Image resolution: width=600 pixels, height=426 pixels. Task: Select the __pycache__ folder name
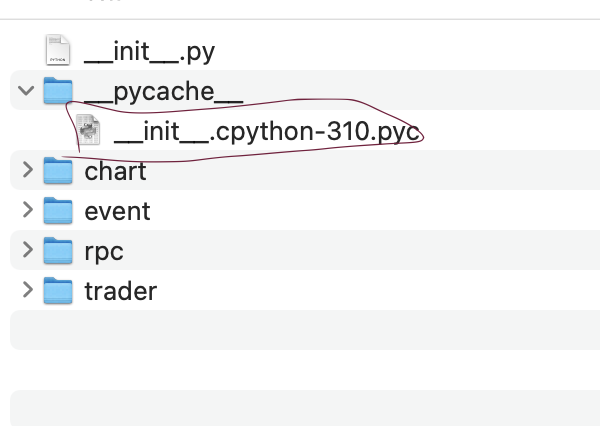[164, 92]
